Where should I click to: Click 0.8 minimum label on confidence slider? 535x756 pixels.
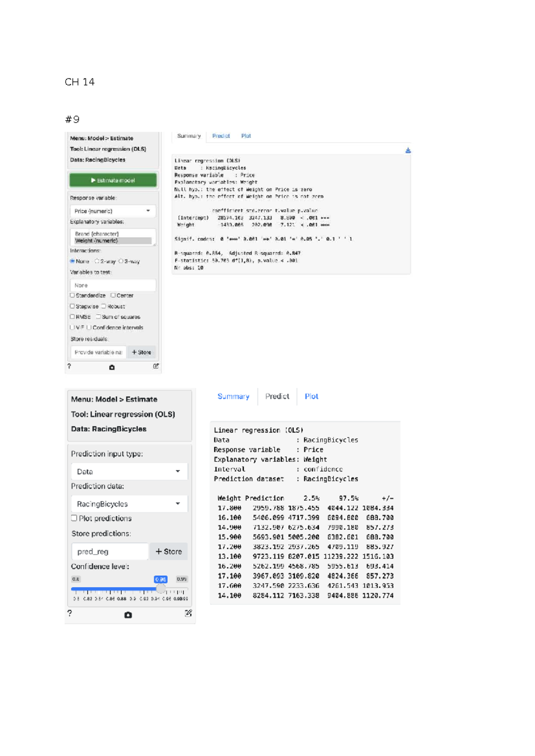coord(76,579)
